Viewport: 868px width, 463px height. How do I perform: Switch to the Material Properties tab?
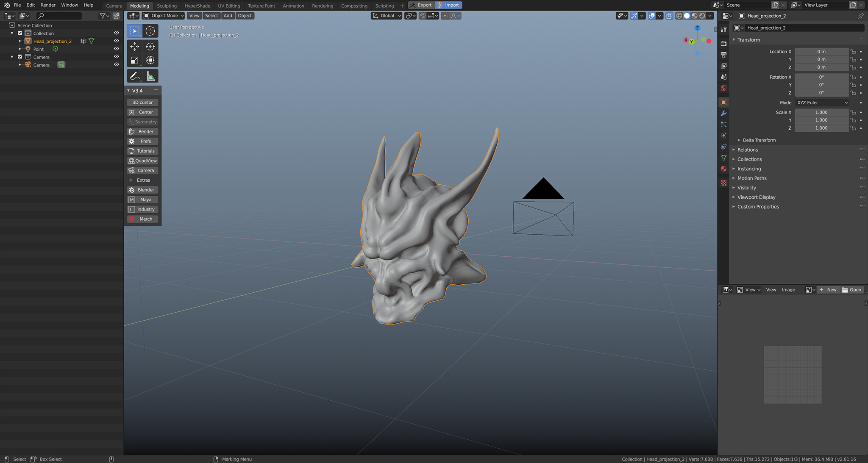724,169
